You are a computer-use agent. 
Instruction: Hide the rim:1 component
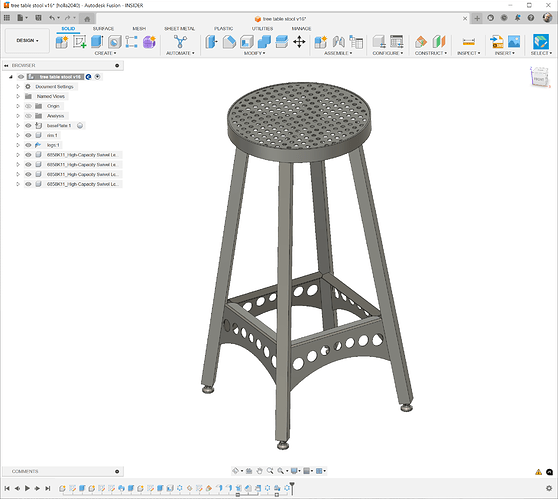pyautogui.click(x=28, y=135)
